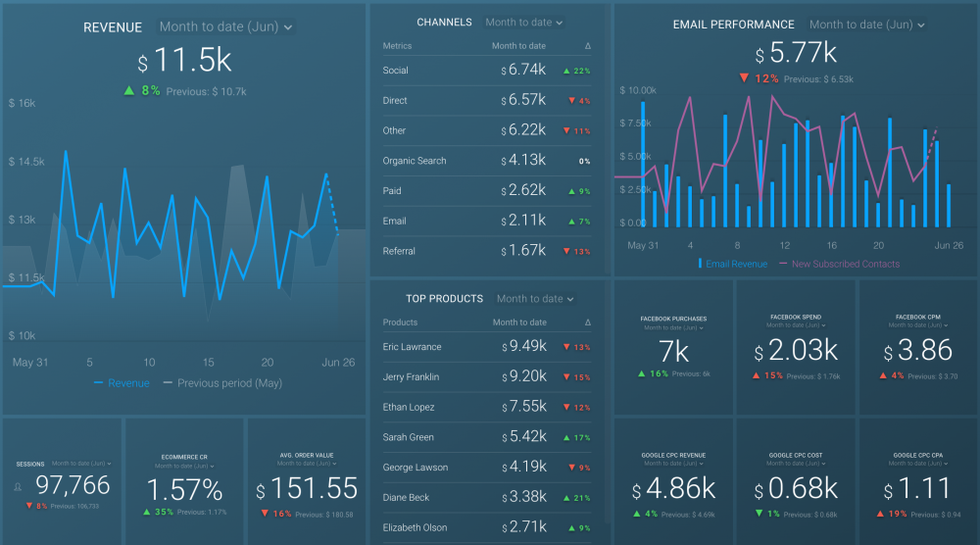This screenshot has width=980, height=545.
Task: Toggle the New Subscribed Contacts legend series
Action: click(x=839, y=264)
